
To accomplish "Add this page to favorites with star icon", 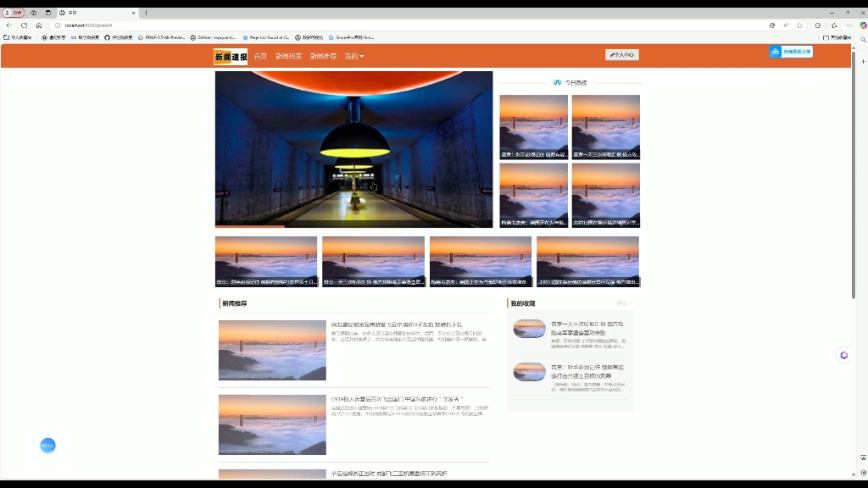I will click(x=799, y=25).
